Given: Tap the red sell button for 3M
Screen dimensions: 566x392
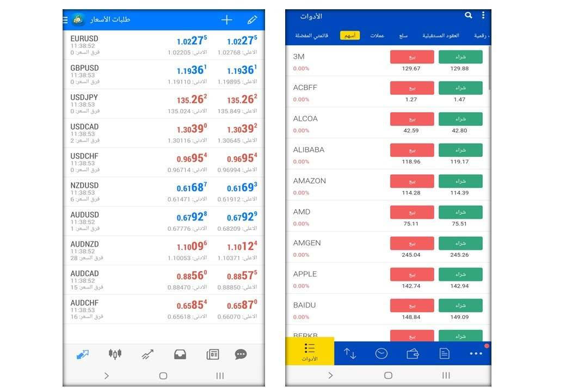Looking at the screenshot, I should (412, 57).
